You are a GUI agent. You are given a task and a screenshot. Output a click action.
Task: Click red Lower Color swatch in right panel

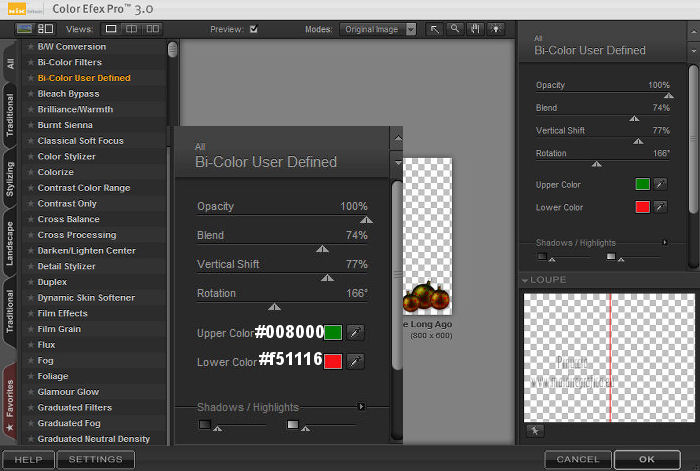coord(642,207)
